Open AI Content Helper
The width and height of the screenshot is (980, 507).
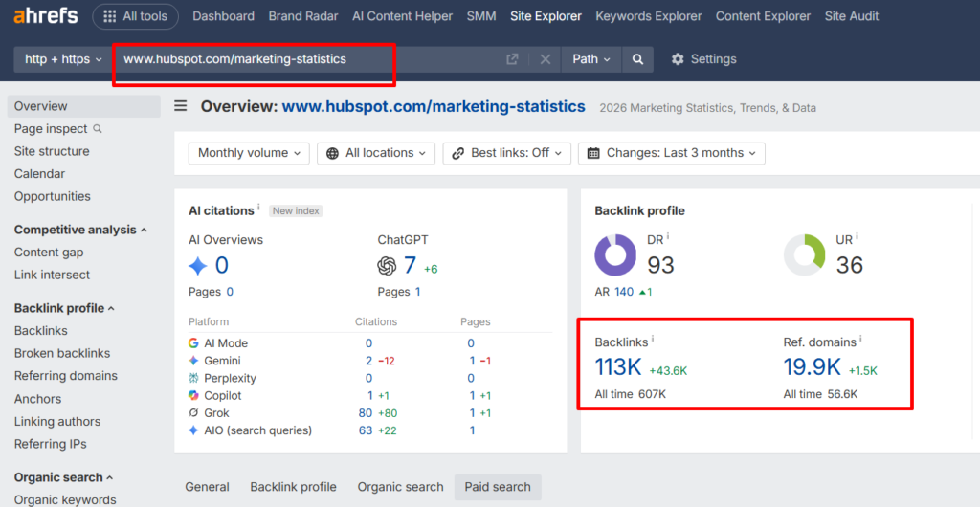403,16
